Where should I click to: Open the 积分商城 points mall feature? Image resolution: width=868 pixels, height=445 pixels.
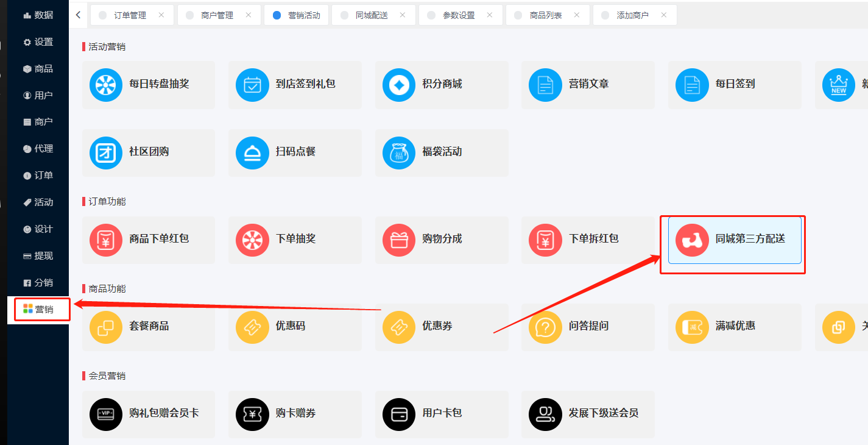[442, 85]
